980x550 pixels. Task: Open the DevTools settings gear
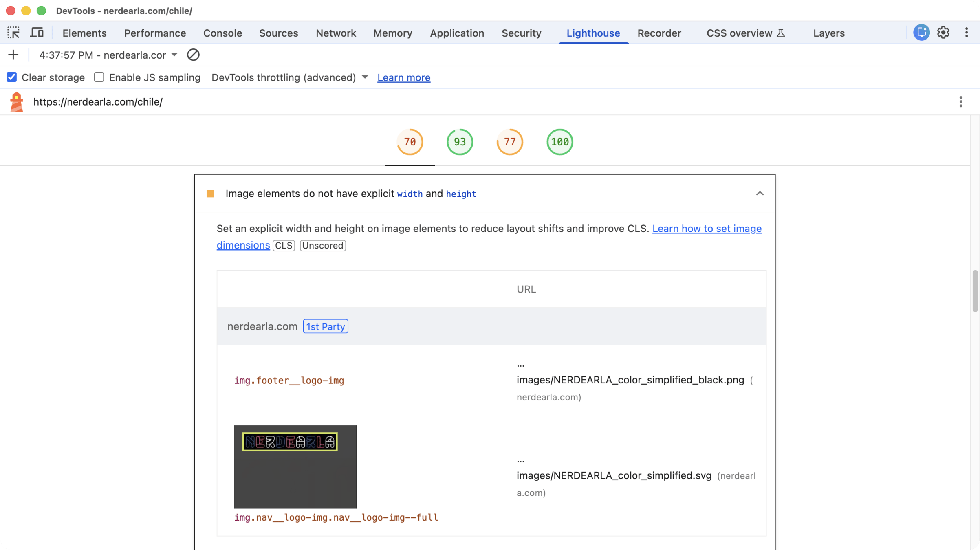(943, 33)
